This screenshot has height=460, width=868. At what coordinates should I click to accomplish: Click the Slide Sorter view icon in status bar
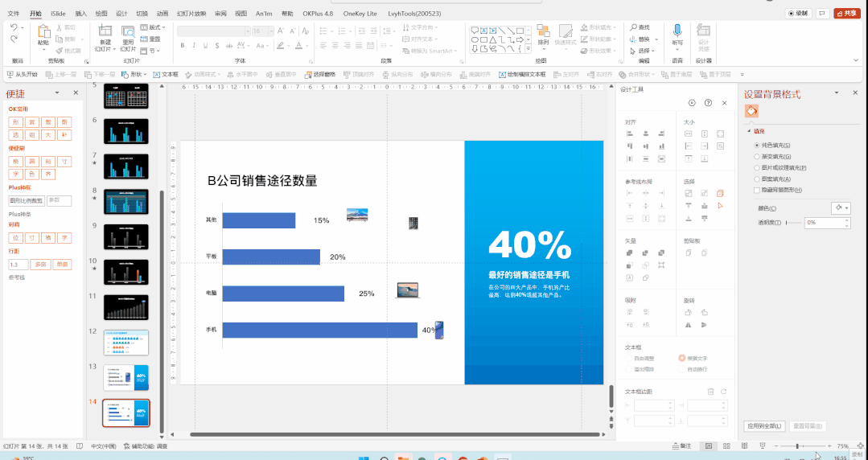tap(727, 446)
